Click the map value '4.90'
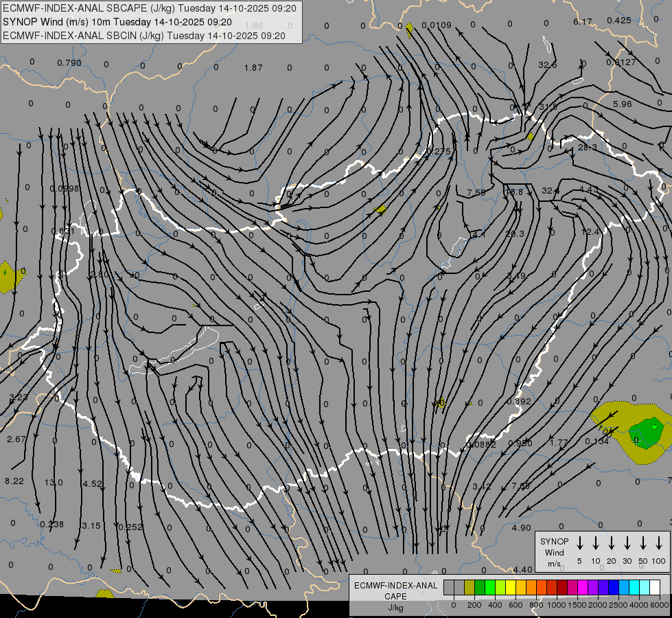The width and height of the screenshot is (672, 618). pyautogui.click(x=521, y=528)
